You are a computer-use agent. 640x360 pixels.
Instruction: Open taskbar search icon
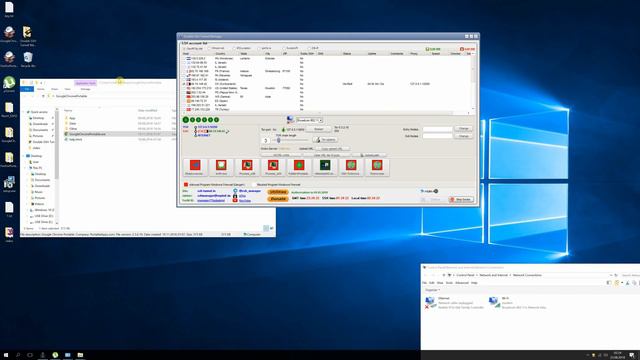pyautogui.click(x=18, y=355)
